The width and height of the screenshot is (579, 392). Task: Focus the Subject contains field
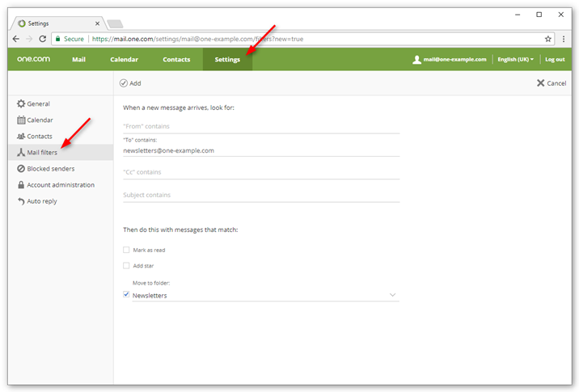point(261,196)
